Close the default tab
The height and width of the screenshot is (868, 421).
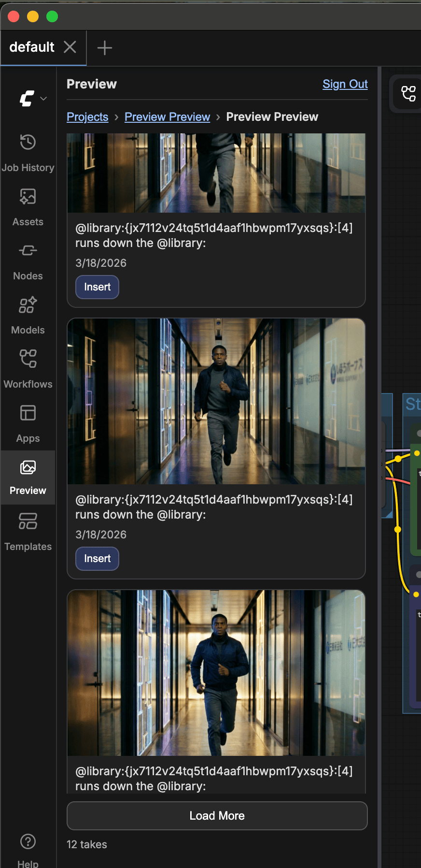click(x=70, y=47)
